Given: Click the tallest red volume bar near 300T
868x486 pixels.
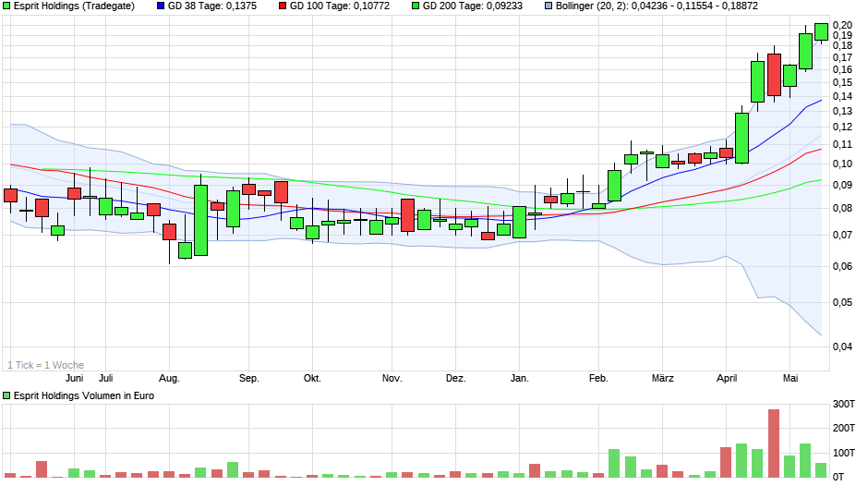Looking at the screenshot, I should (774, 443).
